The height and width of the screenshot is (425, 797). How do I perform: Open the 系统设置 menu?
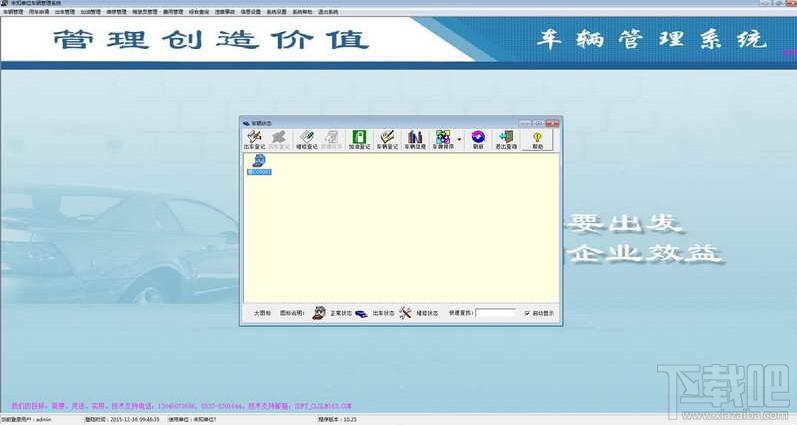pos(277,12)
